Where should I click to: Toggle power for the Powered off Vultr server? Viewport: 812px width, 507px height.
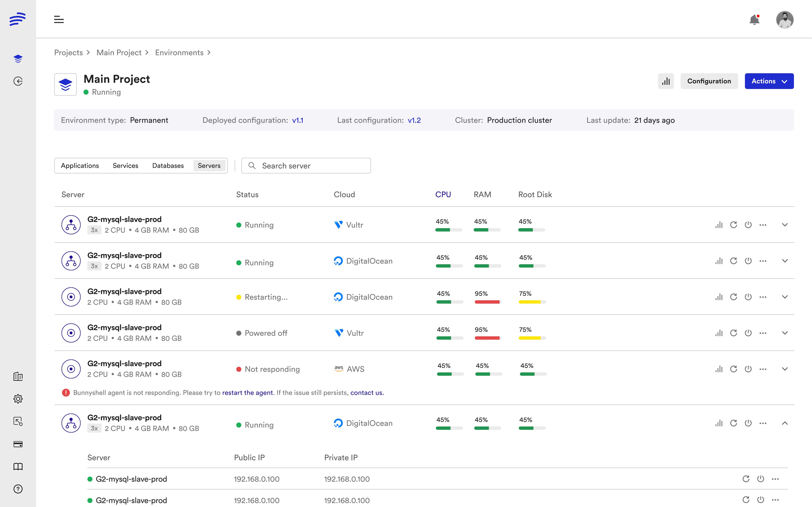click(748, 333)
